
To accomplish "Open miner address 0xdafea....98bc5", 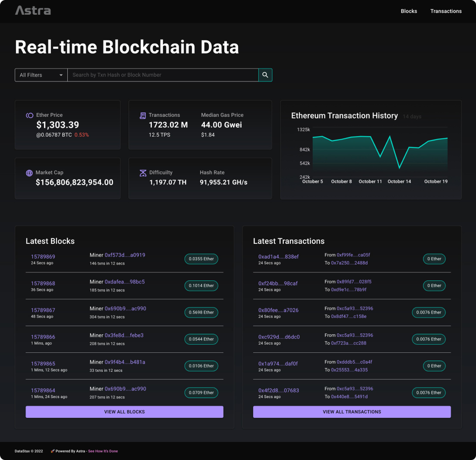I will (x=125, y=282).
